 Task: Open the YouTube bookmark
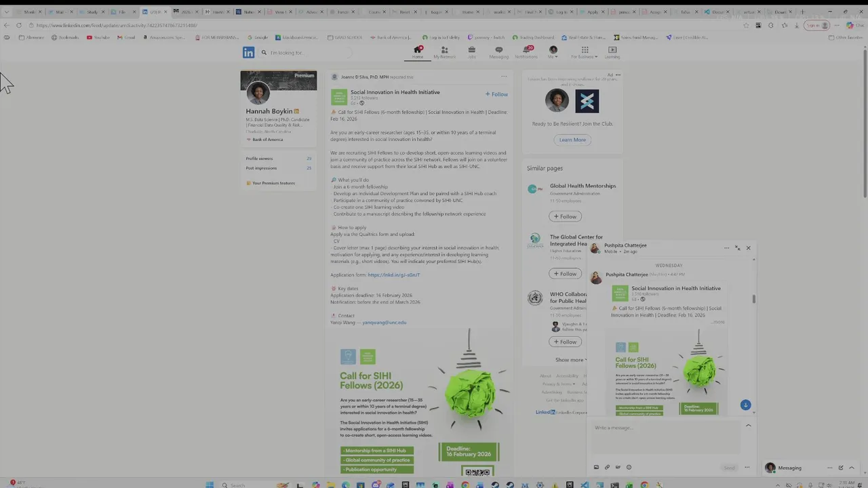[x=98, y=37]
